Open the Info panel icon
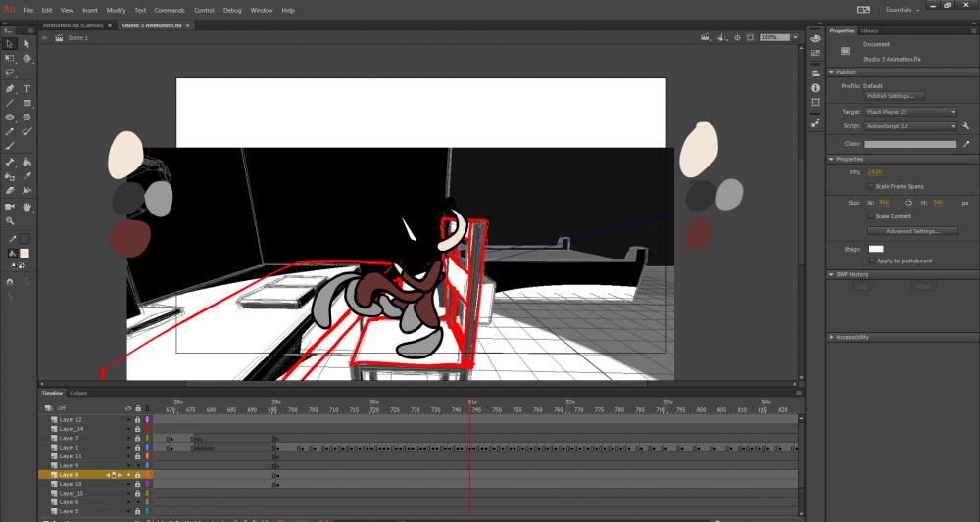This screenshot has width=980, height=522. click(x=815, y=88)
